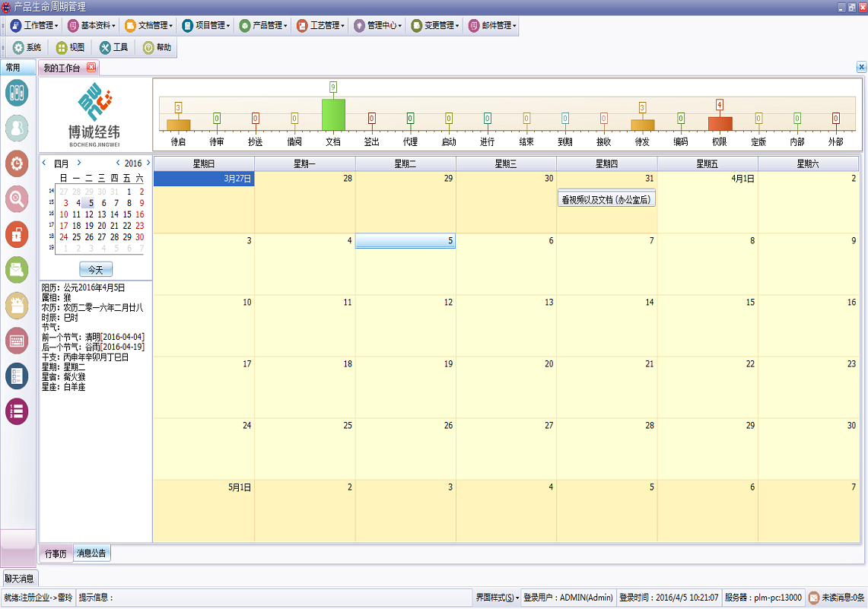Image resolution: width=868 pixels, height=609 pixels.
Task: Click the magnifier search icon in sidebar
Action: point(17,198)
